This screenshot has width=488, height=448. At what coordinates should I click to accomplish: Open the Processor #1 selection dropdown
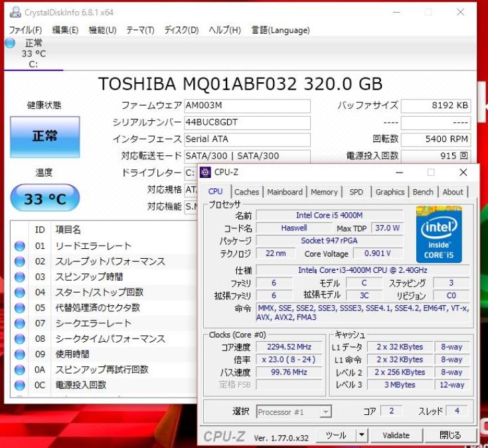coord(293,412)
